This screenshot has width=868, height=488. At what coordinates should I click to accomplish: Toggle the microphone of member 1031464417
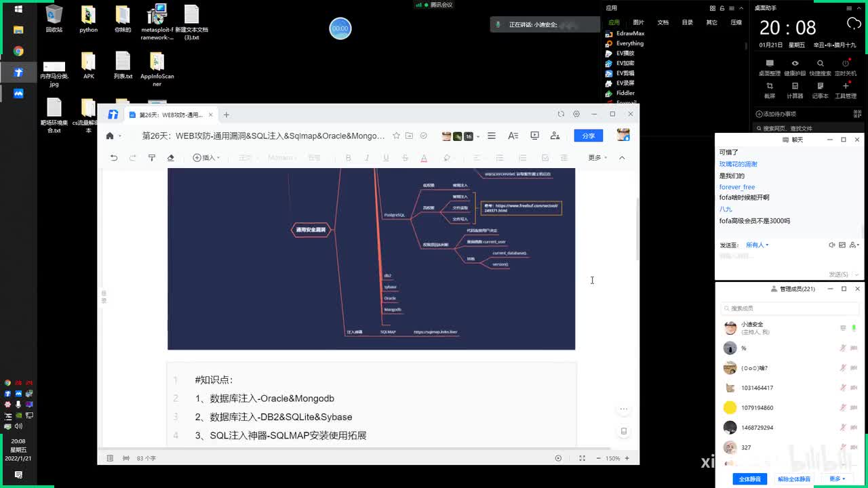point(843,388)
